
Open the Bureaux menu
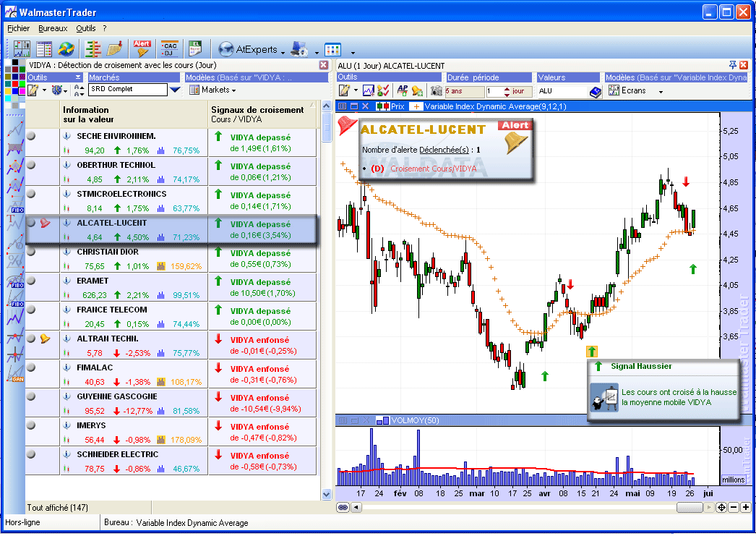coord(53,28)
